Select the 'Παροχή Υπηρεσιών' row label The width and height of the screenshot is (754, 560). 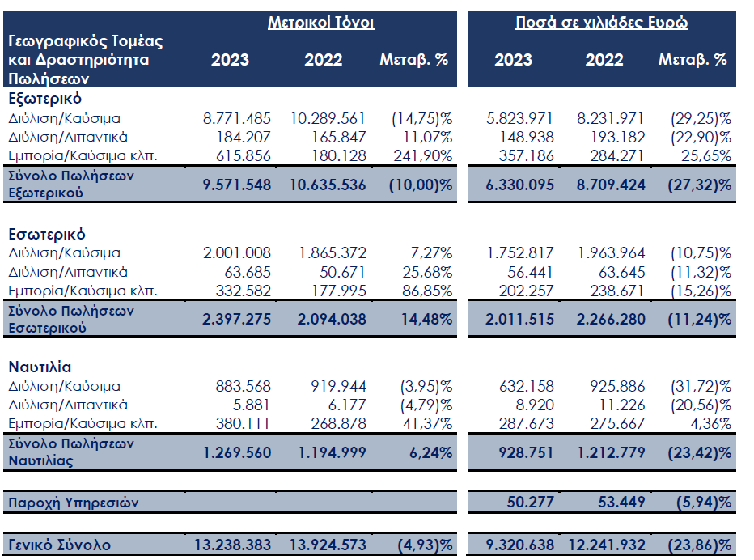tap(74, 503)
